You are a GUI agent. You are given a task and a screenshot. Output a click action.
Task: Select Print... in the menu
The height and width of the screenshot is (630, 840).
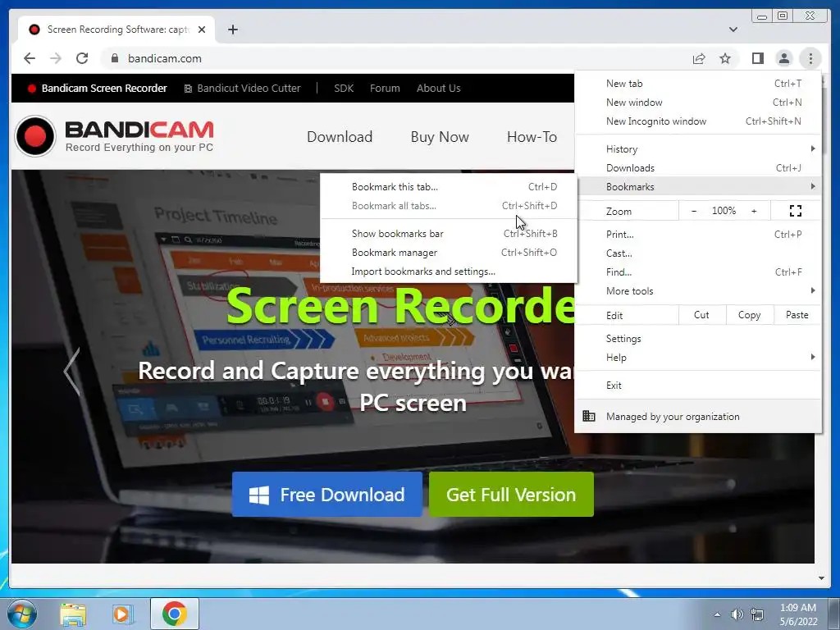click(697, 234)
